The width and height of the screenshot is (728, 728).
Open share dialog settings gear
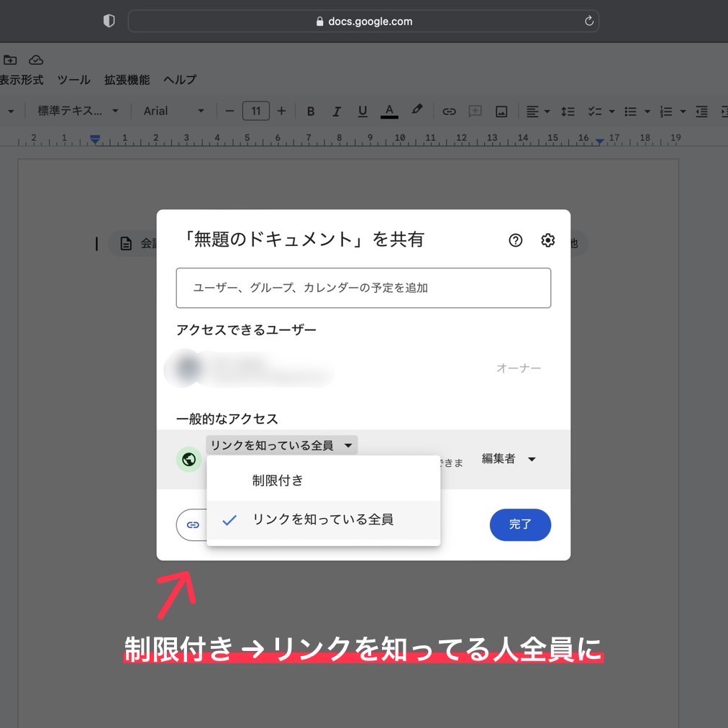[547, 240]
